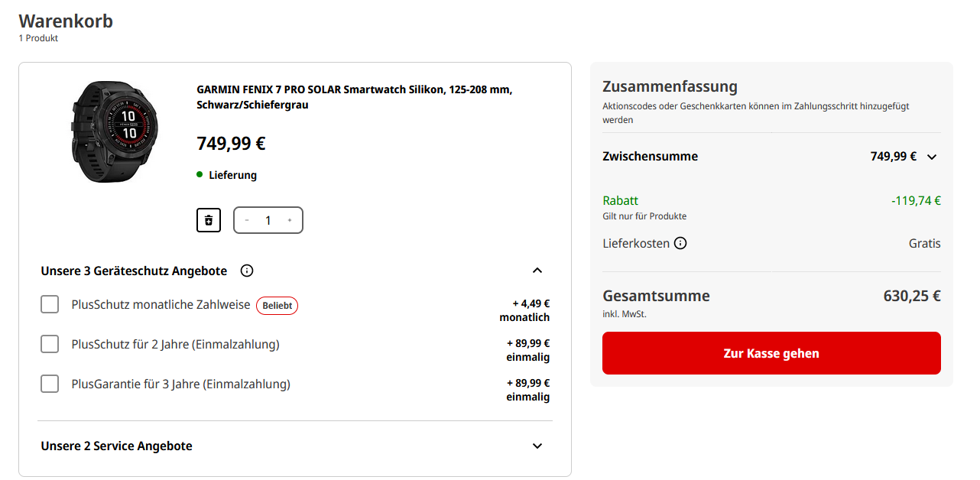Screen dimensions: 980x480
Task: Click the trash icon to remove product
Action: [x=209, y=220]
